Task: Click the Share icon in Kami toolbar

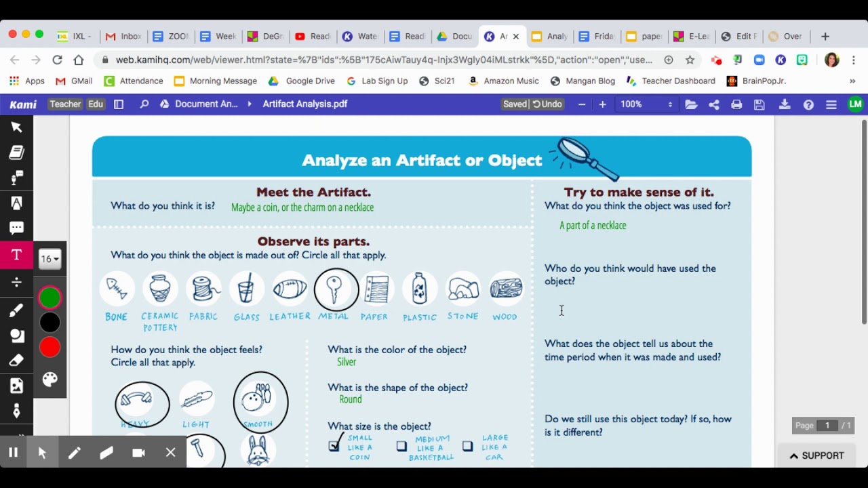Action: tap(714, 104)
